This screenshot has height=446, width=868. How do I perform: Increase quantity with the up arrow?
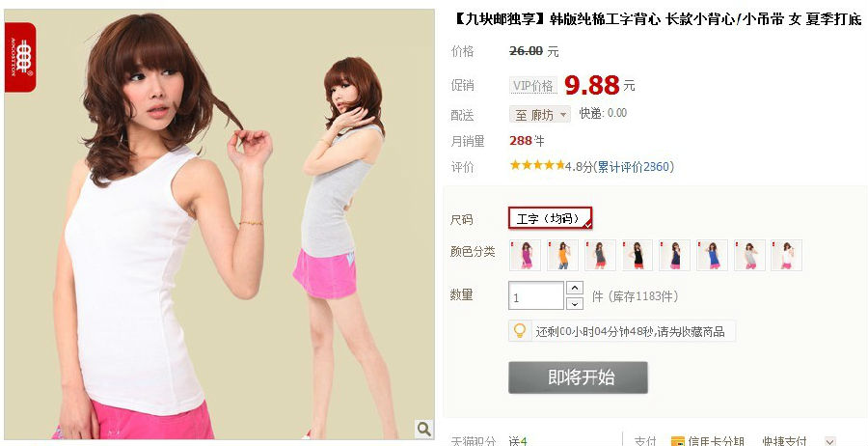575,288
